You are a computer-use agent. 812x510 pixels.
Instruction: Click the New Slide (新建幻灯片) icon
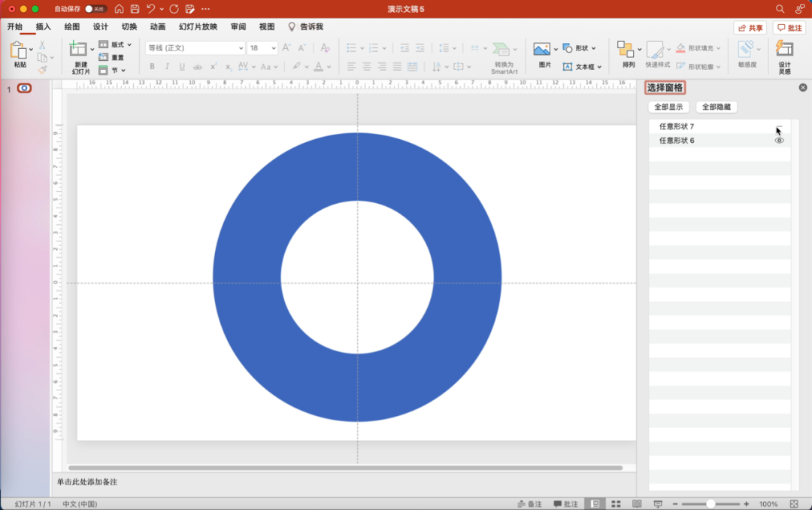[x=78, y=50]
